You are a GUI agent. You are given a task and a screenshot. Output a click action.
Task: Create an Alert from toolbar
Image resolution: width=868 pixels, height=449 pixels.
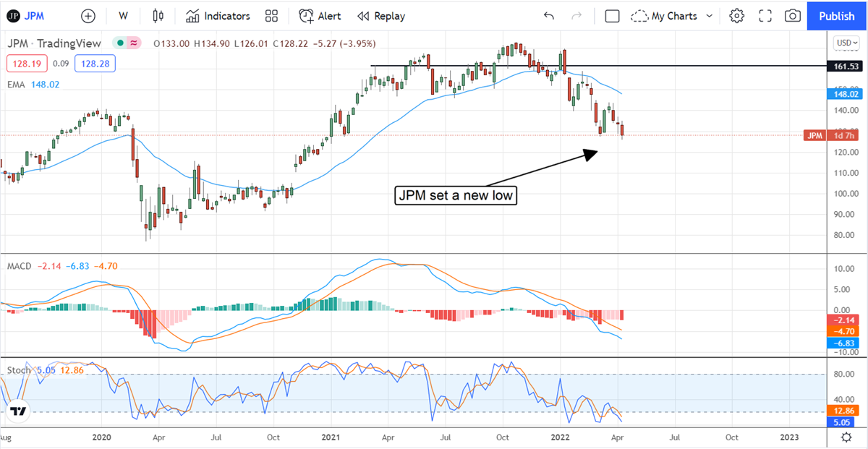320,16
